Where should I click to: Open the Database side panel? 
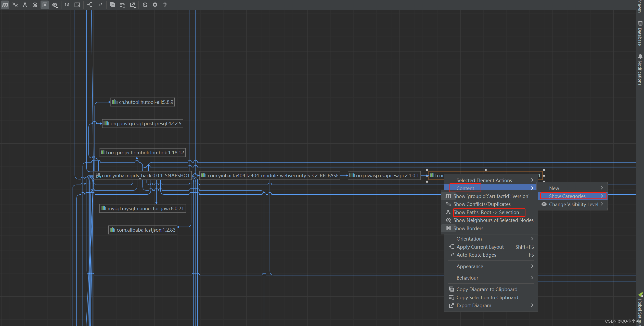(640, 34)
